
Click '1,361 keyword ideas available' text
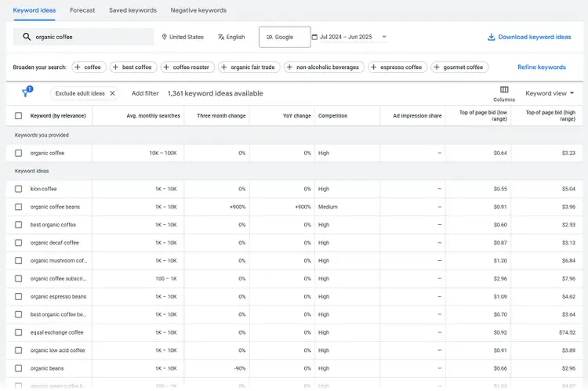(x=216, y=93)
